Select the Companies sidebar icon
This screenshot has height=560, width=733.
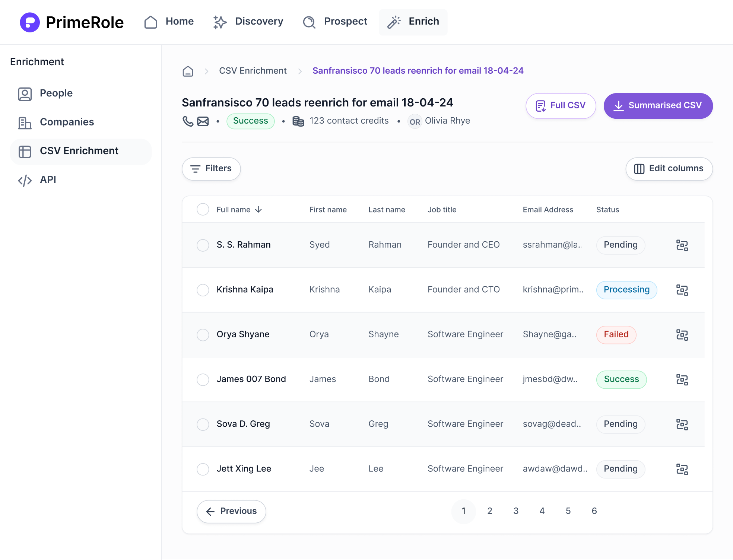point(25,122)
